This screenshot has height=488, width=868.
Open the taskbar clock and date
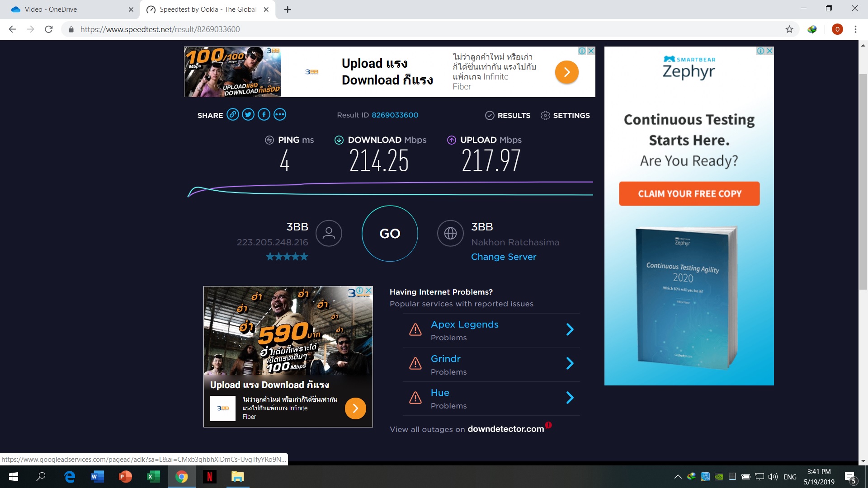click(x=819, y=477)
